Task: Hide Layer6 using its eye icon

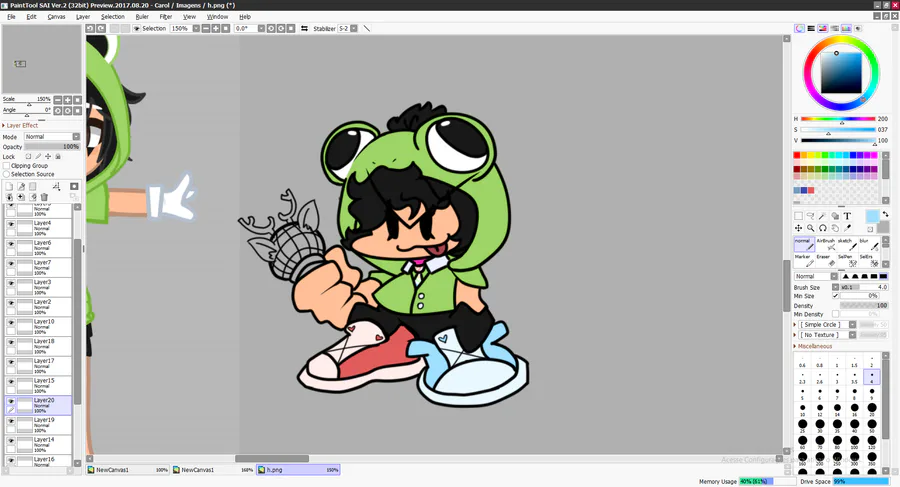Action: [11, 244]
